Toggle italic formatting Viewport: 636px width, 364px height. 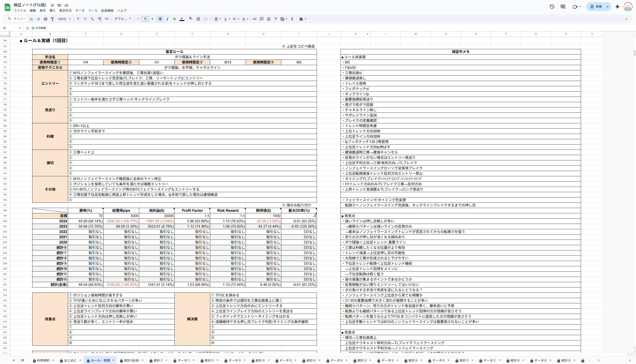[x=167, y=19]
